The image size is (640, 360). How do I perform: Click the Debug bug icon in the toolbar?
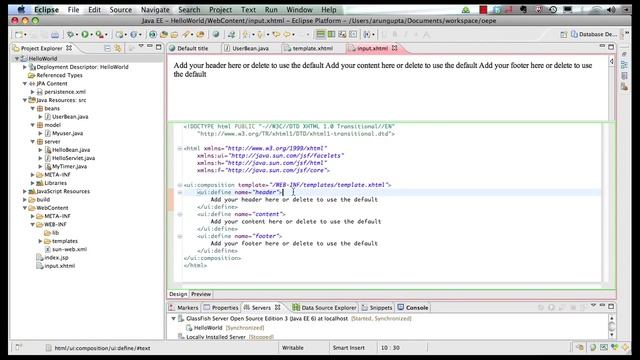[x=71, y=35]
